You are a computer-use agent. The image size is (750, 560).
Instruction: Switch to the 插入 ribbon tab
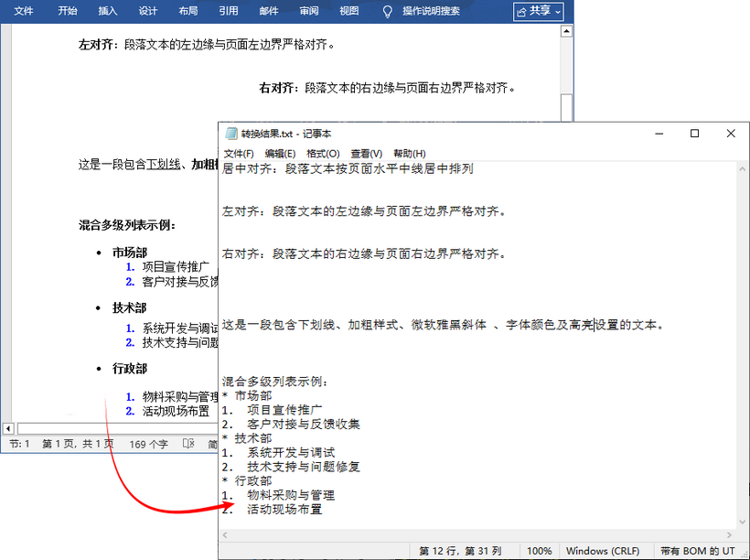108,12
